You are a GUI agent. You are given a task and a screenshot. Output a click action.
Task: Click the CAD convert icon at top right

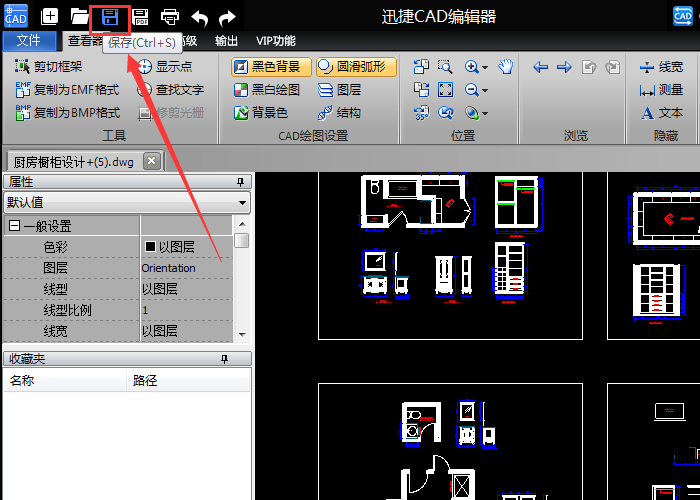(x=683, y=17)
